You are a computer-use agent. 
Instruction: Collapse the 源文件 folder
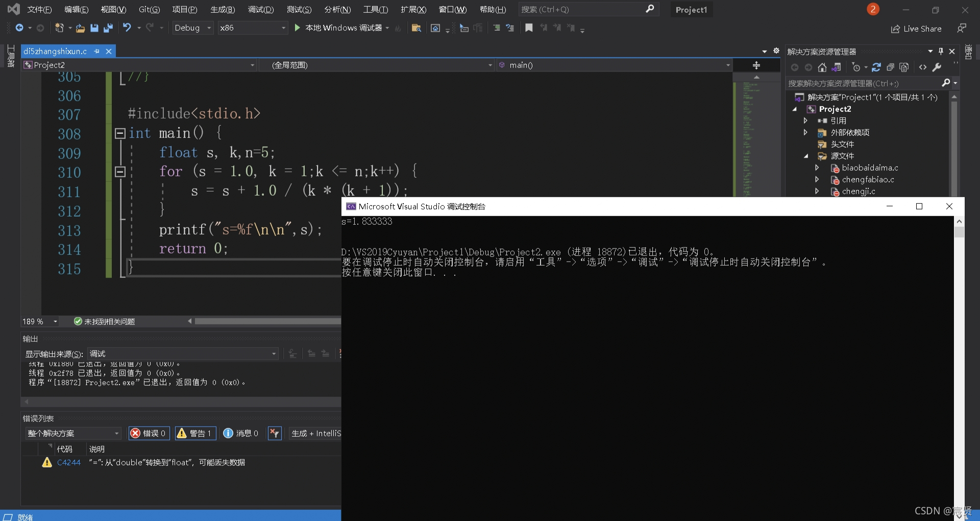tap(806, 156)
